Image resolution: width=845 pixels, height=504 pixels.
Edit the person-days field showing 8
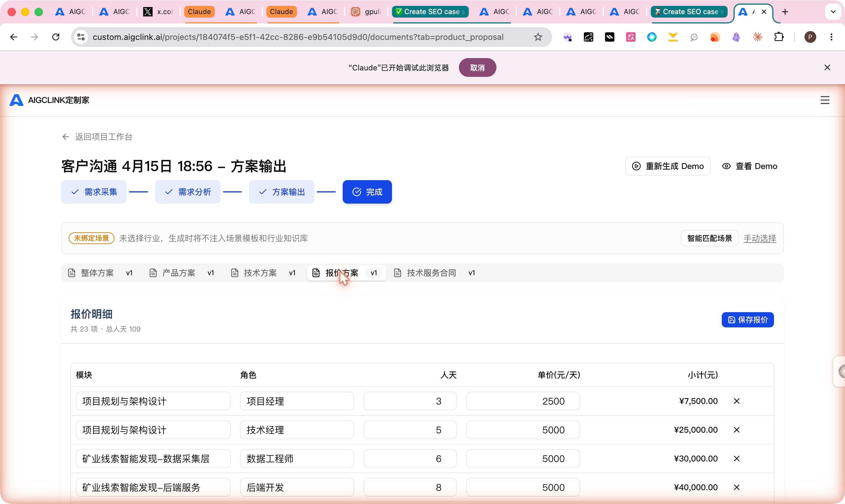[x=410, y=487]
